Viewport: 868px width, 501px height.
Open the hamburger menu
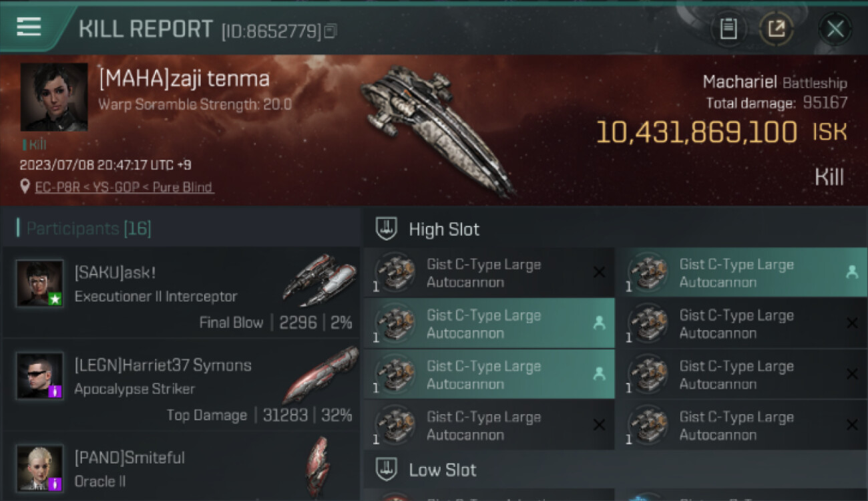tap(29, 27)
